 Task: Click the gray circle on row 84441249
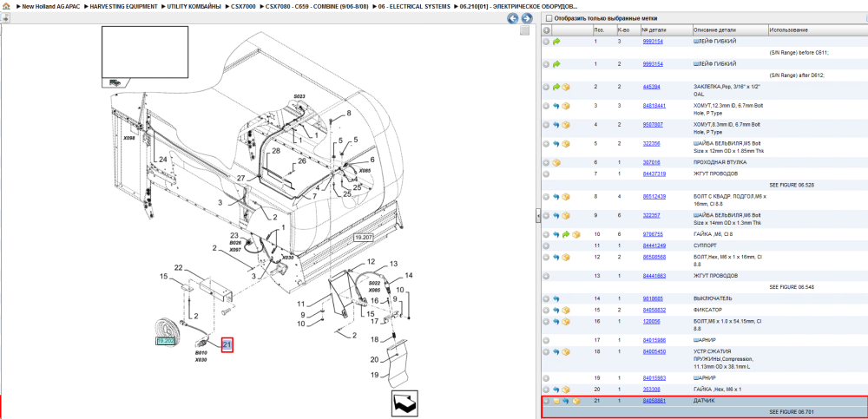point(546,246)
